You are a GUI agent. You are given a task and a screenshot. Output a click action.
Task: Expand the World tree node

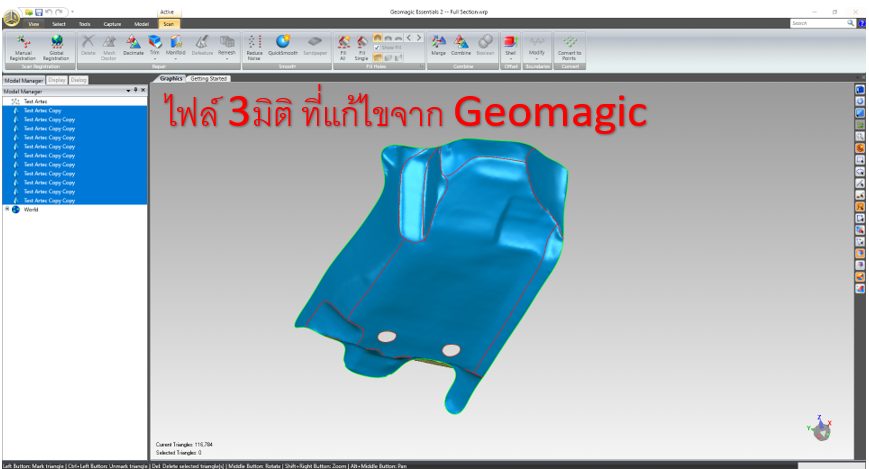[7, 209]
